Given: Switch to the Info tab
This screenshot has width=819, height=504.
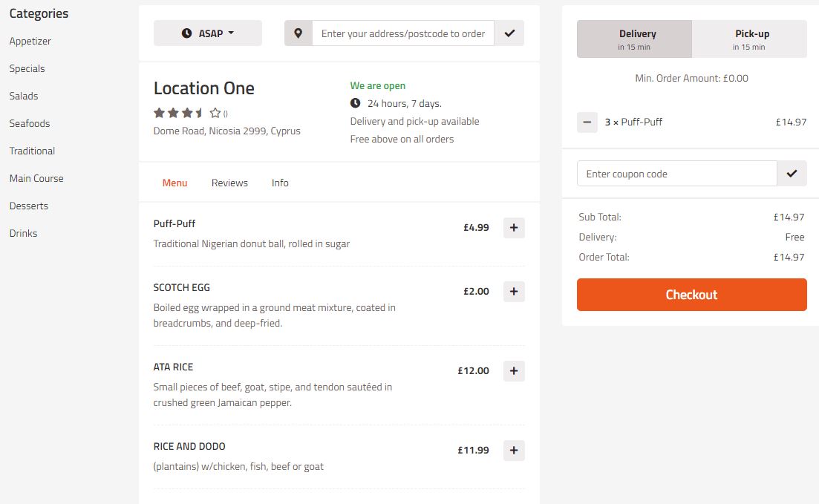Looking at the screenshot, I should click(x=280, y=183).
